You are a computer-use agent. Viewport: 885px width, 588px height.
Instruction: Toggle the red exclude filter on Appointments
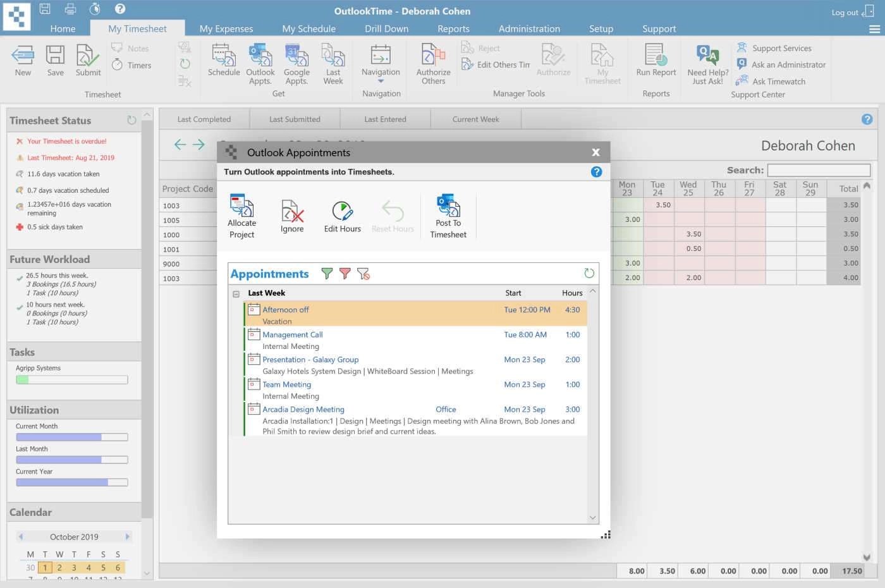pos(345,274)
